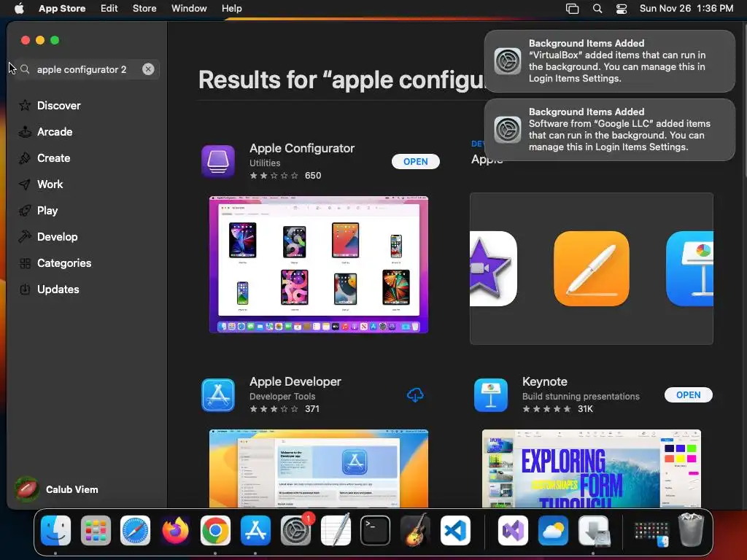Open the Edit menu
Screen dimensions: 747x560
(109, 9)
